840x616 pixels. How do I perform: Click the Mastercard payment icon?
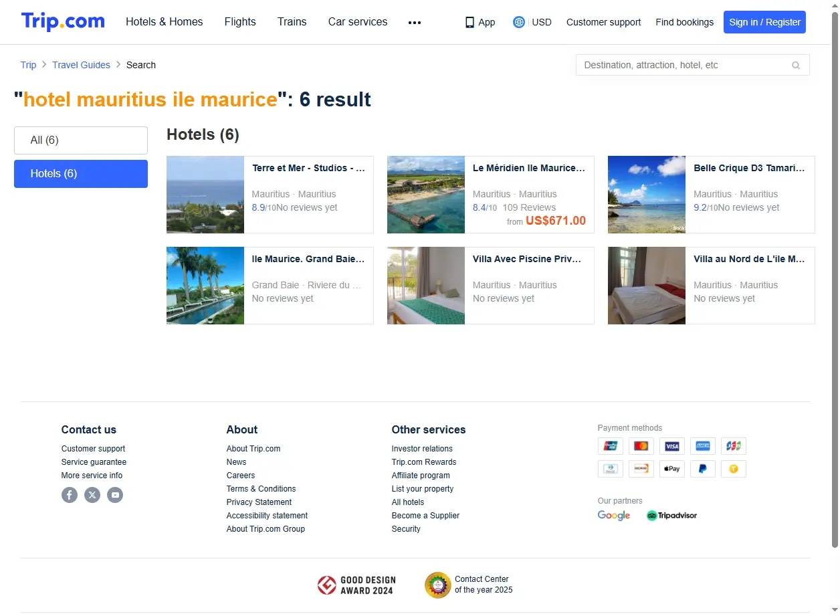click(641, 446)
